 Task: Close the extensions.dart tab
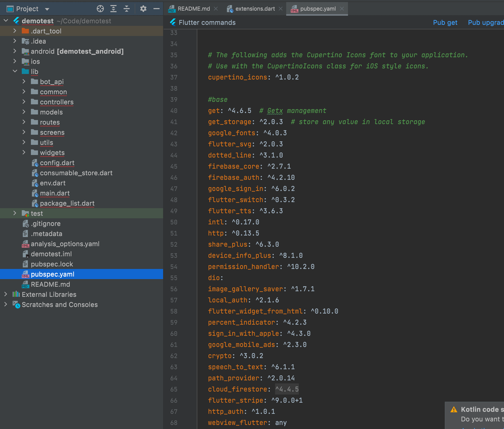(281, 9)
